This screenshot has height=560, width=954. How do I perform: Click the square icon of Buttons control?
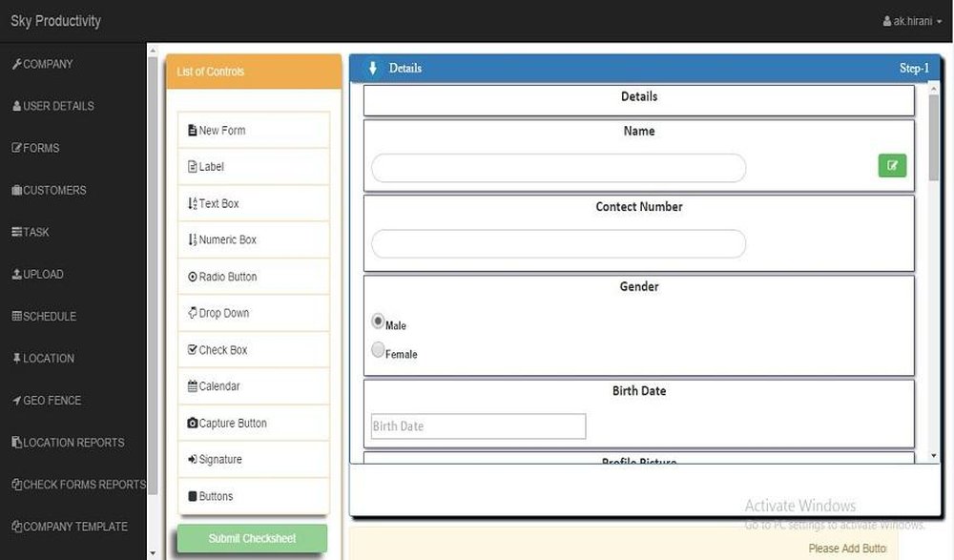[x=193, y=496]
